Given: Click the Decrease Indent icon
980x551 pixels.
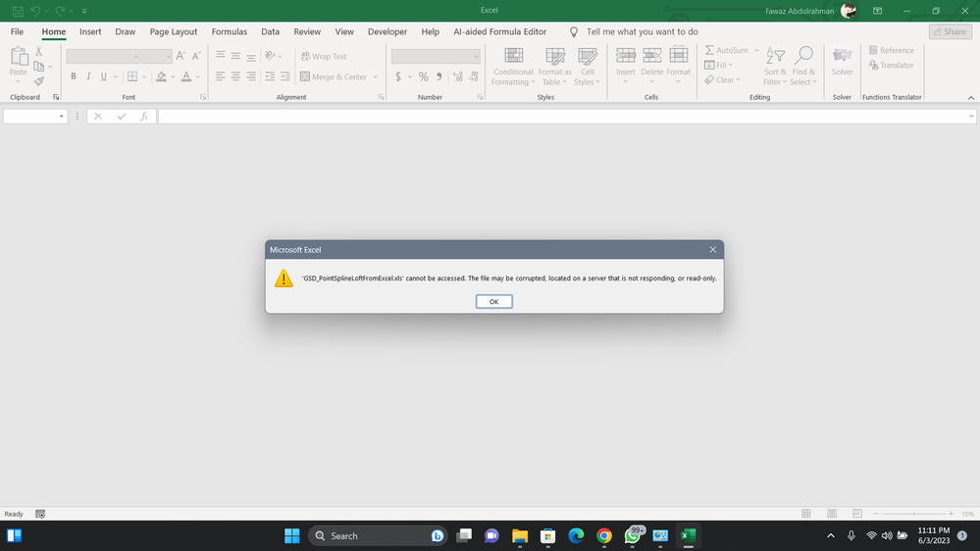Looking at the screenshot, I should click(270, 76).
